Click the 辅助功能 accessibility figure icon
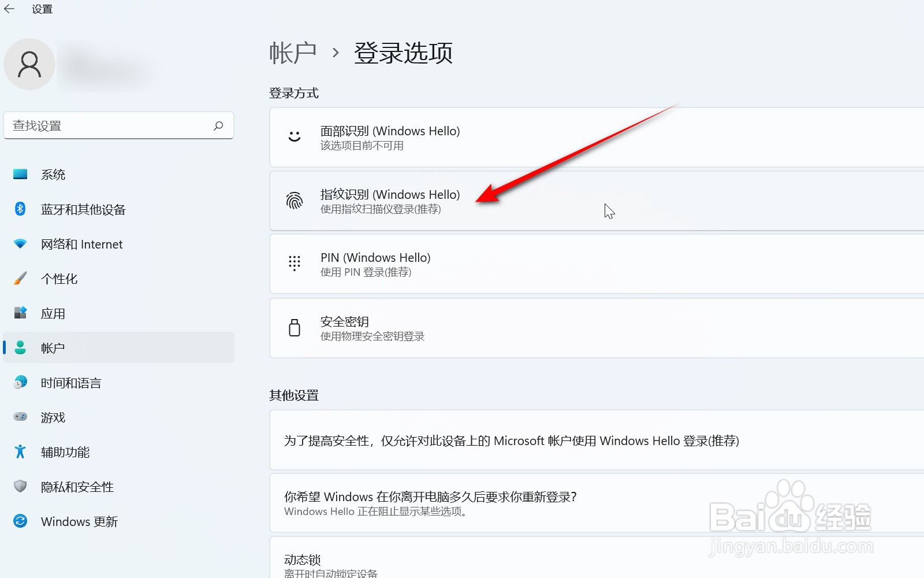Screen dimensions: 924x578 point(20,451)
